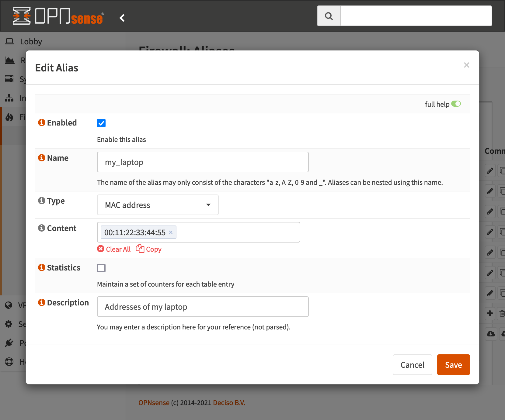The height and width of the screenshot is (420, 505).
Task: Open the OPNsense footer link
Action: [x=154, y=403]
